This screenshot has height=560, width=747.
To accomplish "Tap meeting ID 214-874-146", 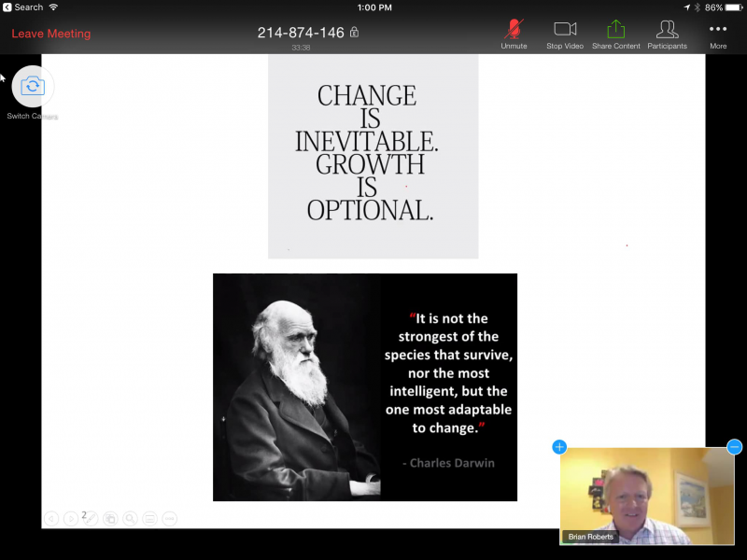I will [x=301, y=33].
